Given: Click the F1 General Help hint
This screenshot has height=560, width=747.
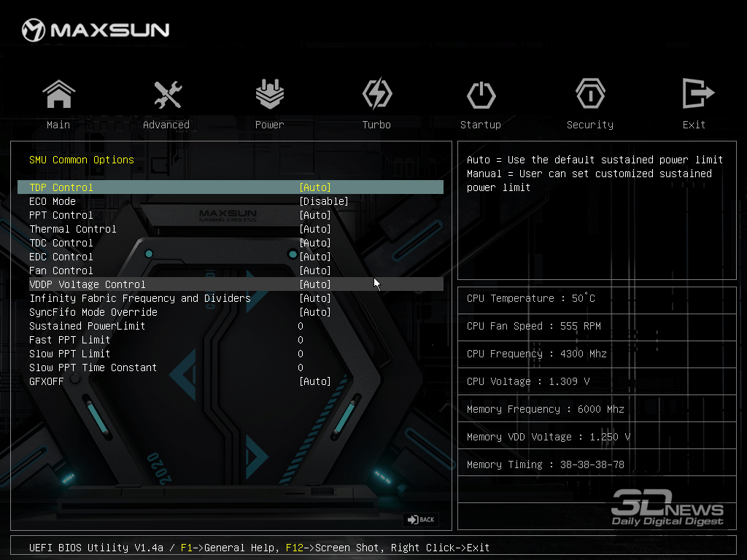Looking at the screenshot, I should pyautogui.click(x=228, y=548).
